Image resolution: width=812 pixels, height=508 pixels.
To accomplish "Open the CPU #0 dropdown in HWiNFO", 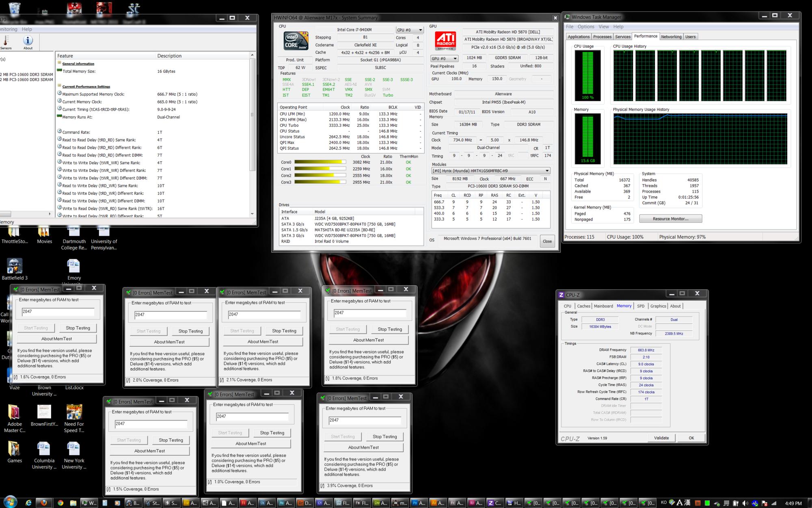I will (x=410, y=30).
